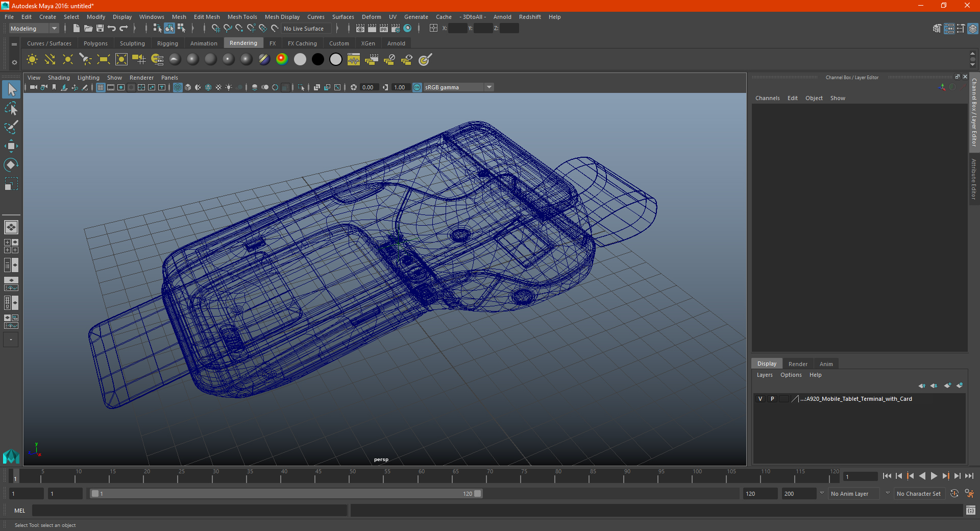Viewport: 980px width, 531px height.
Task: Click the ramp shader colorful sphere icon
Action: point(282,59)
